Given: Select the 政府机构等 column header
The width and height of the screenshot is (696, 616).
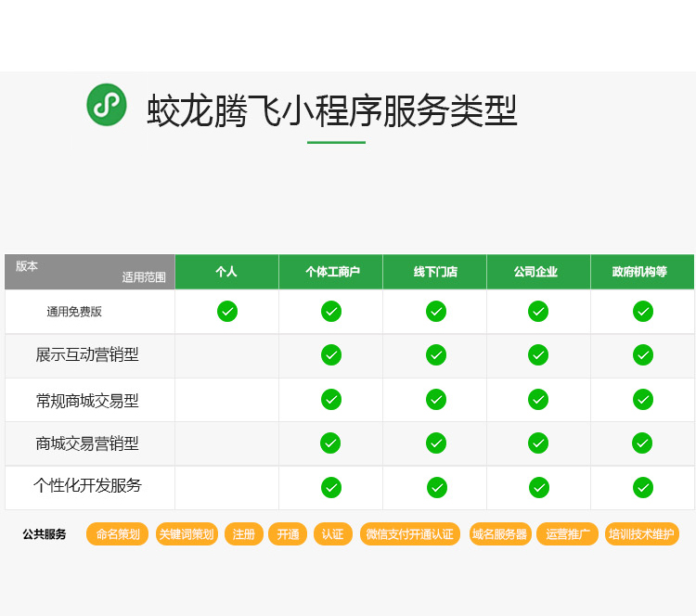Looking at the screenshot, I should pyautogui.click(x=642, y=272).
